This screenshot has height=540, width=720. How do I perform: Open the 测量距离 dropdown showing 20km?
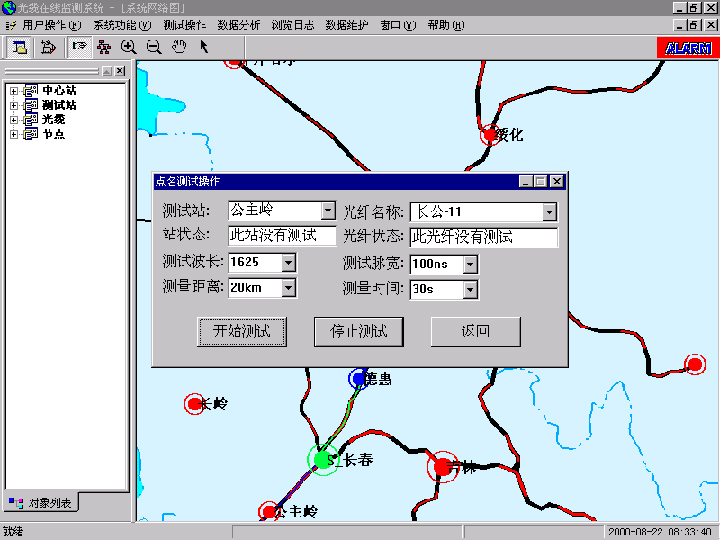click(288, 288)
